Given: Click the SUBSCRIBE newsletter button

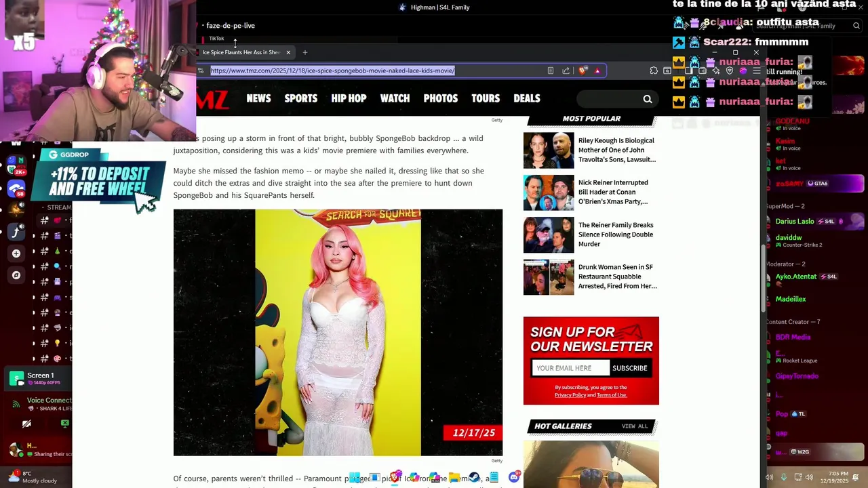Looking at the screenshot, I should [630, 368].
